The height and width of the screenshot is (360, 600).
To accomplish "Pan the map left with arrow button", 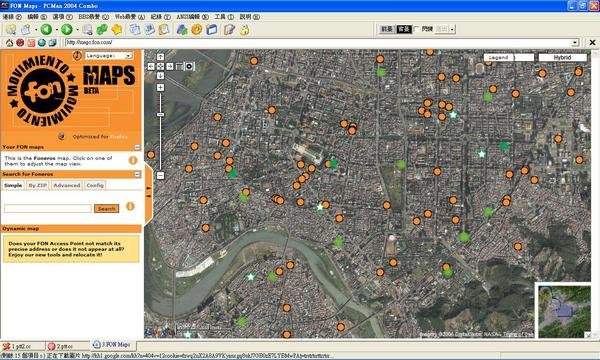I will [x=151, y=67].
